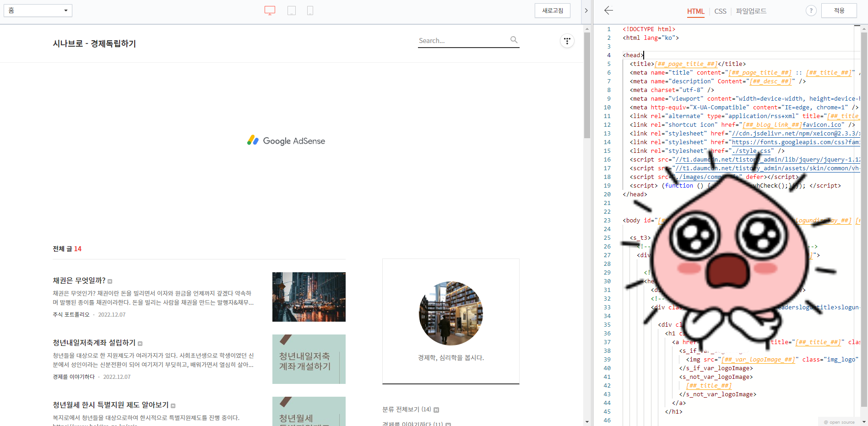The width and height of the screenshot is (868, 426).
Task: Select tablet preview mode icon
Action: point(292,11)
